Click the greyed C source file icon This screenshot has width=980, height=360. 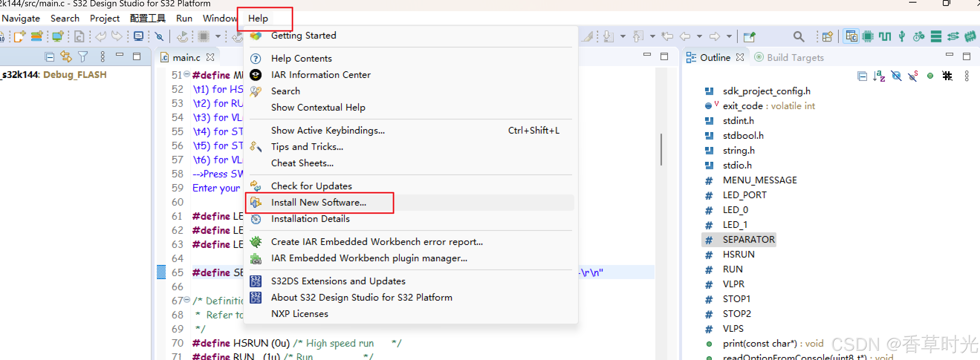pos(79,36)
